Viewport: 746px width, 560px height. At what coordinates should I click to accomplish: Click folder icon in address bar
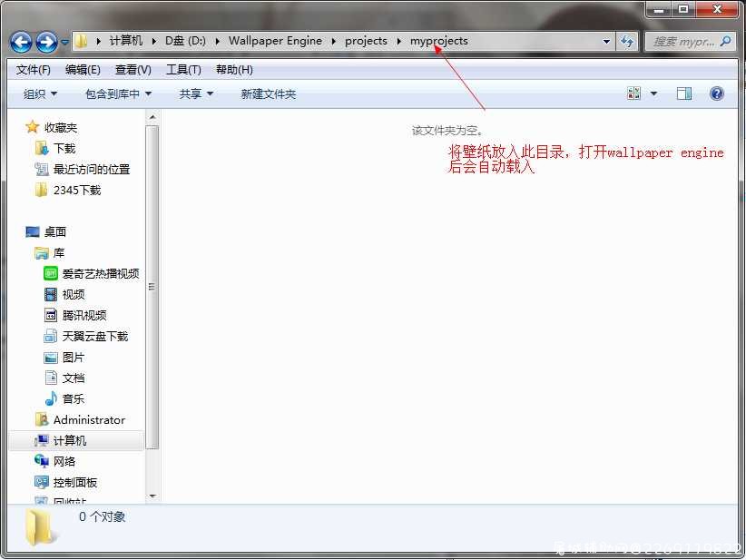pyautogui.click(x=82, y=41)
